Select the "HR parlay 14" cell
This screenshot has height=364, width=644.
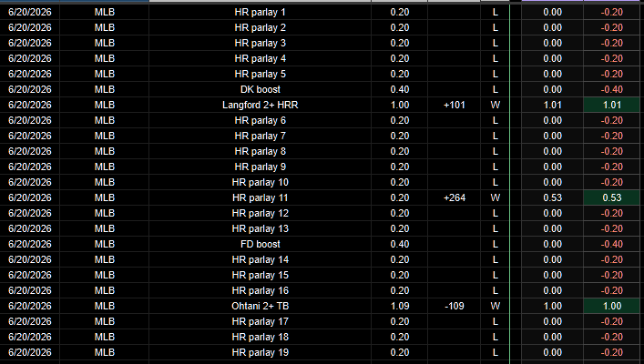tap(260, 259)
